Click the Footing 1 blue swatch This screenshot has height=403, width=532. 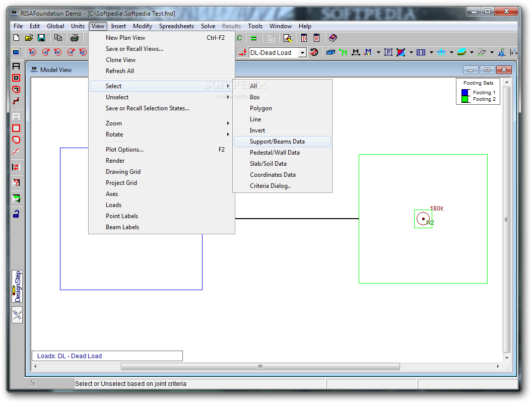click(465, 93)
